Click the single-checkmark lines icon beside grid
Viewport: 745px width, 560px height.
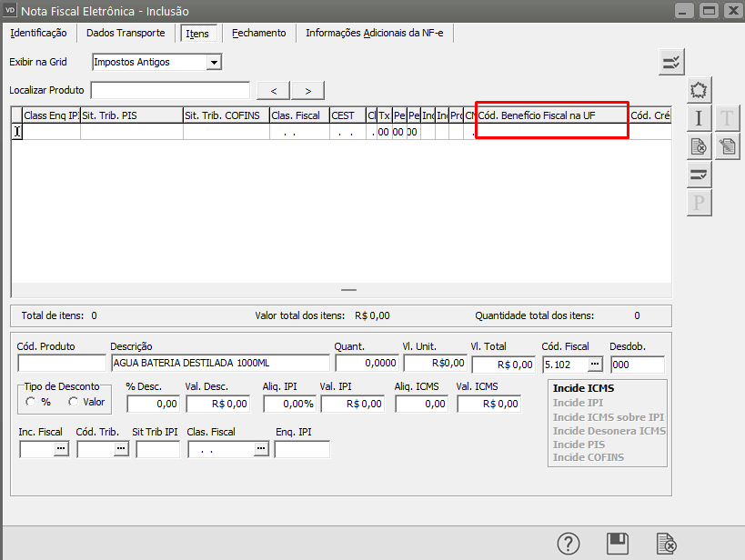point(699,175)
